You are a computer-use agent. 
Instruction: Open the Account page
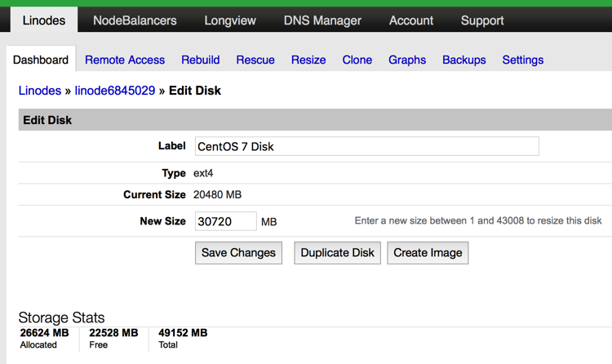coord(411,20)
